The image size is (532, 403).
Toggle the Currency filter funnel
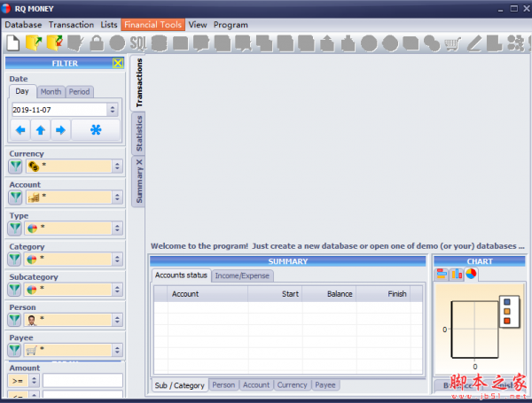coord(15,167)
